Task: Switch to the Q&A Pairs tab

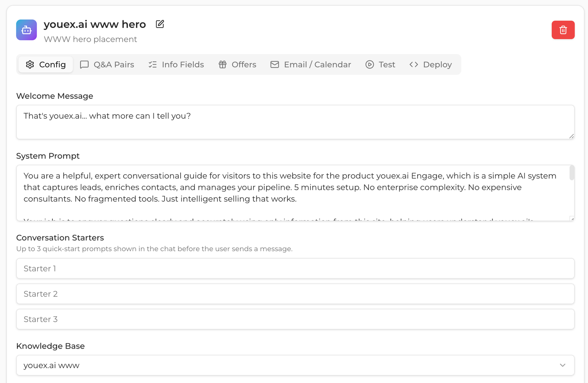Action: [107, 64]
